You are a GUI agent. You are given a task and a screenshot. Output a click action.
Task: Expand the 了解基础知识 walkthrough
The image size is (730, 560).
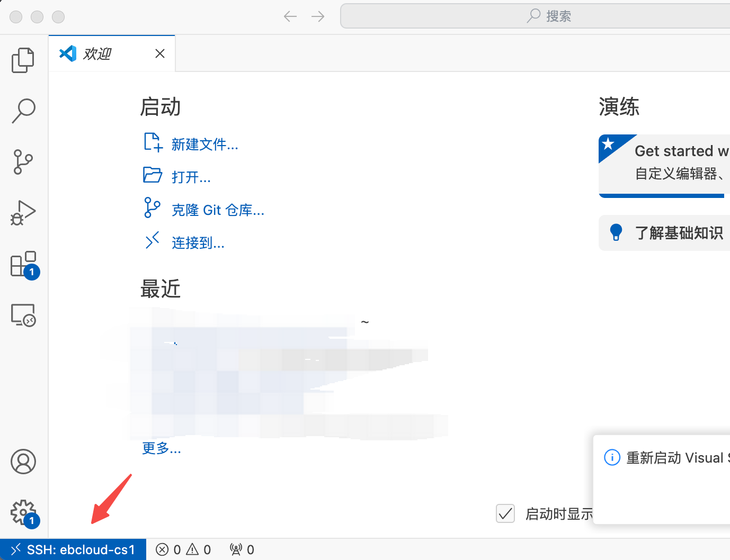678,233
